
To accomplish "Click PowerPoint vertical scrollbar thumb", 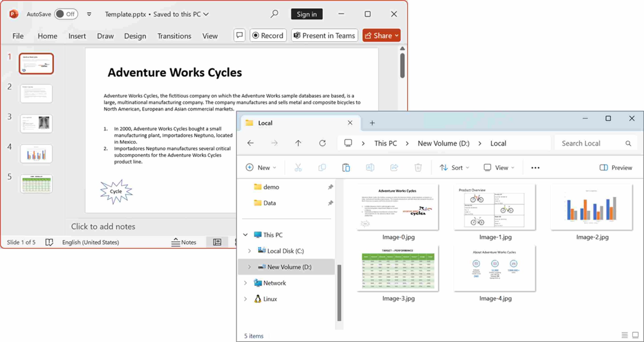I will pos(402,65).
